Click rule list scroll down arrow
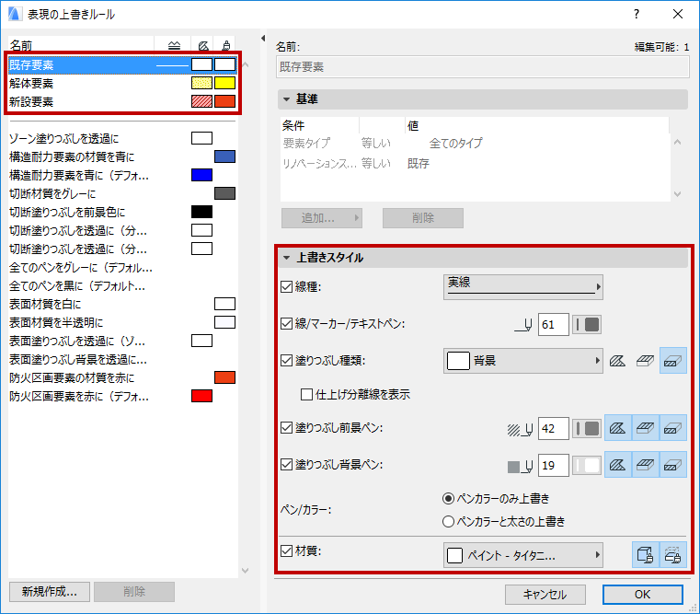This screenshot has width=700, height=614. click(x=245, y=570)
